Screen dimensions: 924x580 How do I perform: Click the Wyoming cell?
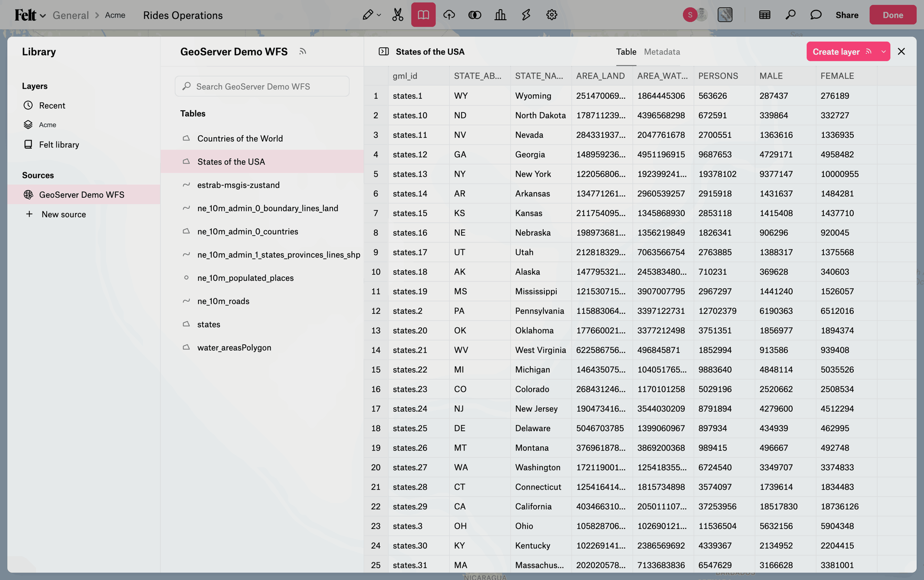pyautogui.click(x=541, y=96)
